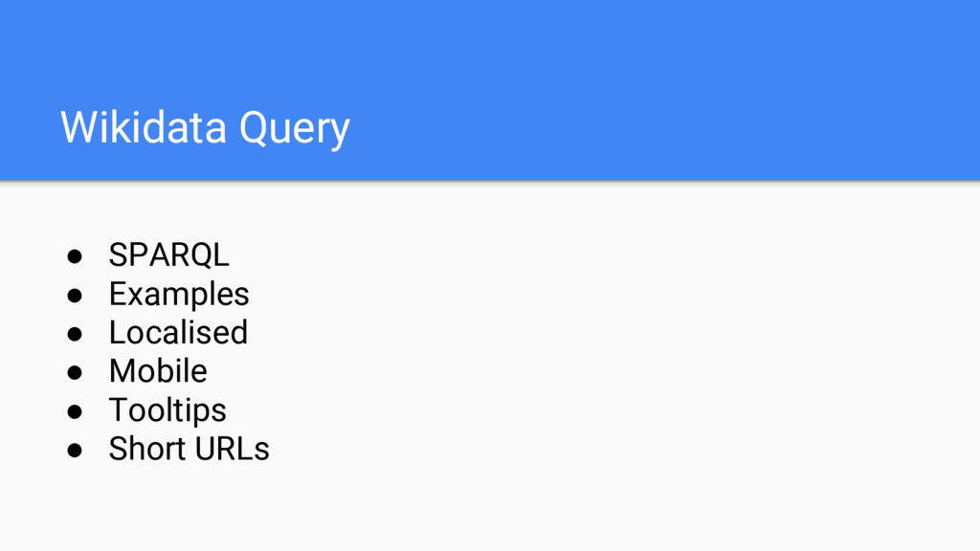Click the bullet dot beside Mobile

tap(75, 372)
